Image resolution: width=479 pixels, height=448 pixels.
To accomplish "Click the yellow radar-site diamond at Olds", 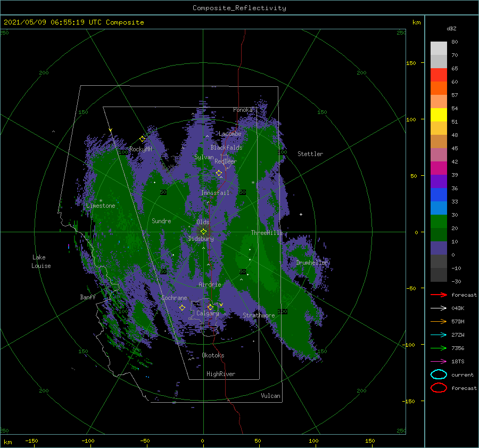I will coord(203,232).
